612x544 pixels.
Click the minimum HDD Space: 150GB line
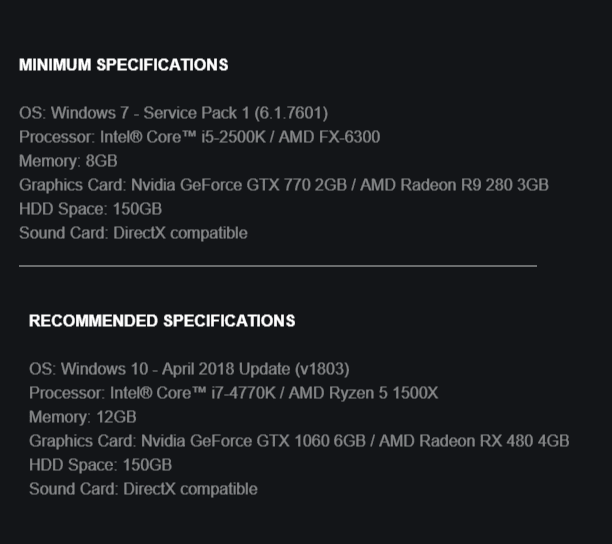91,209
